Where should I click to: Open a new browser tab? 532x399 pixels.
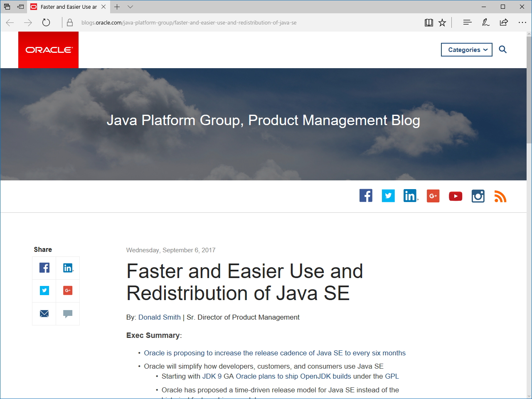click(x=117, y=7)
